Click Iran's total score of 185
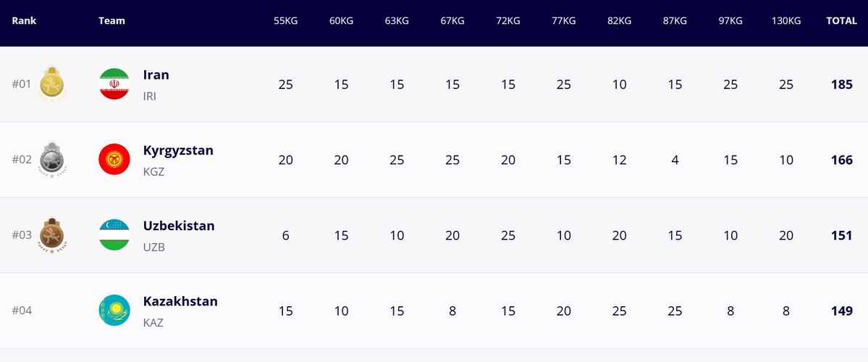 click(x=842, y=85)
